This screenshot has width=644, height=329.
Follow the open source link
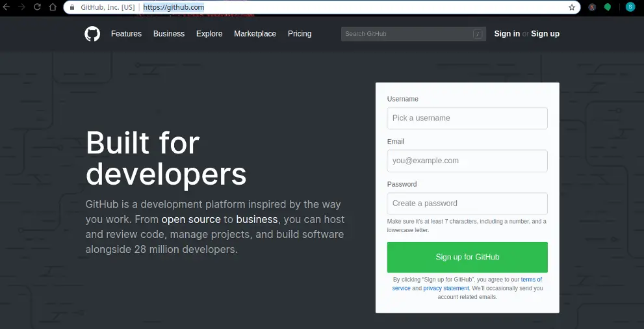pyautogui.click(x=191, y=219)
